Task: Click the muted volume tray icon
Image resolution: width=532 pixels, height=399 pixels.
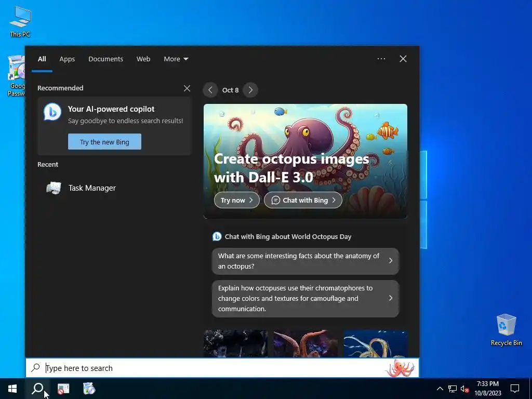Action: point(465,389)
